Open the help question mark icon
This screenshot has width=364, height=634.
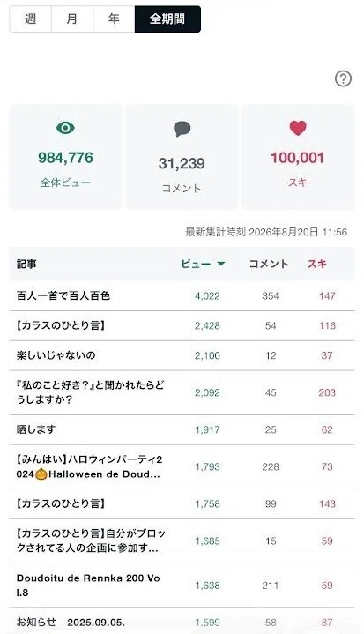(x=343, y=78)
